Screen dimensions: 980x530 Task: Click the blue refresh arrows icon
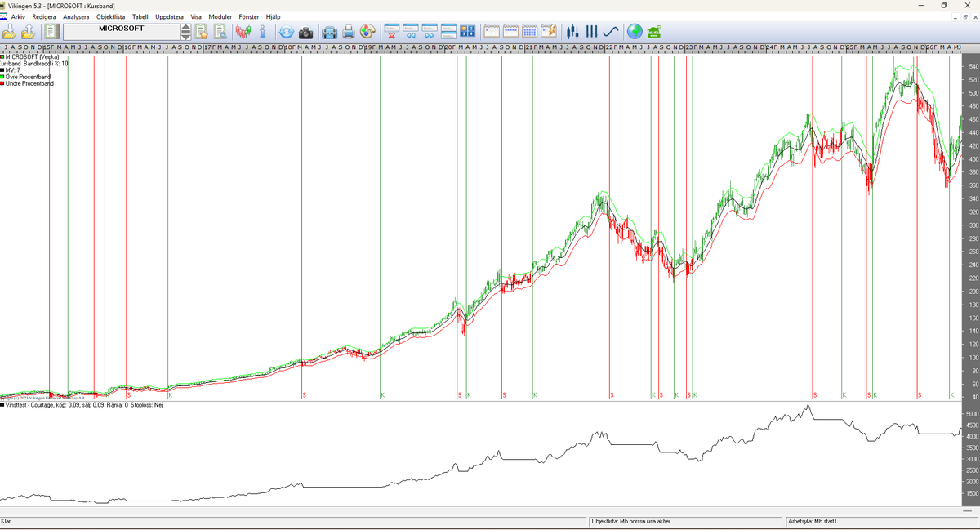tap(287, 32)
